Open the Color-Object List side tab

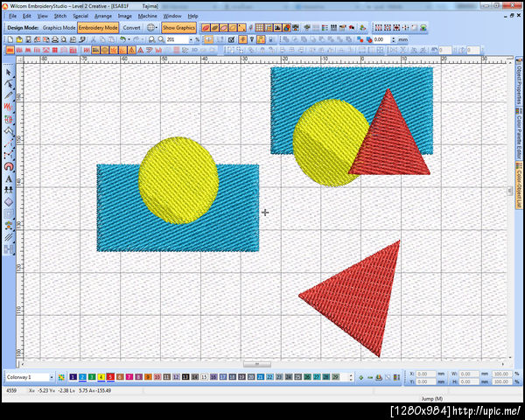coord(519,185)
